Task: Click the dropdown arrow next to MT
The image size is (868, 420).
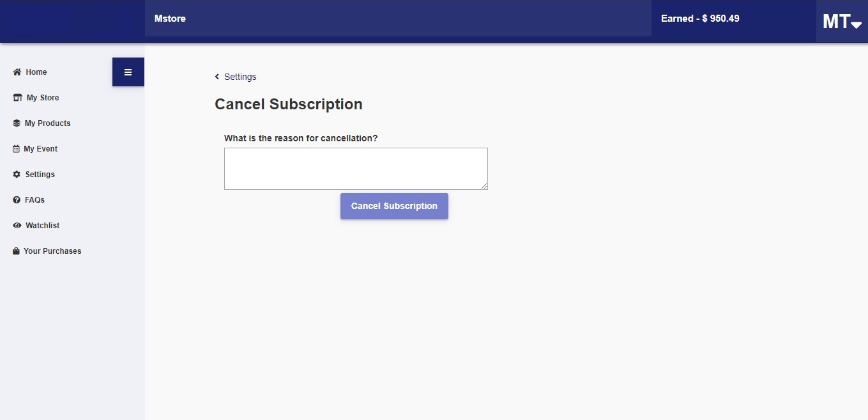Action: [857, 24]
